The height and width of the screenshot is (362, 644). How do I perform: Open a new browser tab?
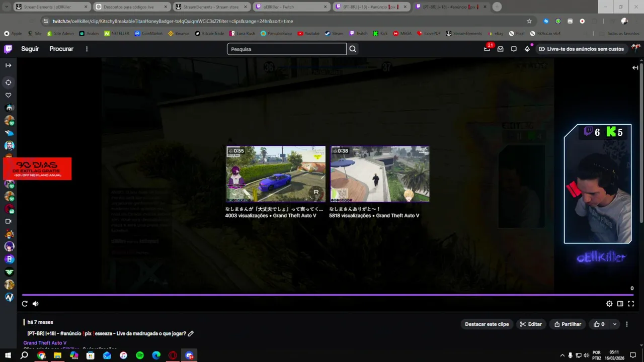pos(497,7)
